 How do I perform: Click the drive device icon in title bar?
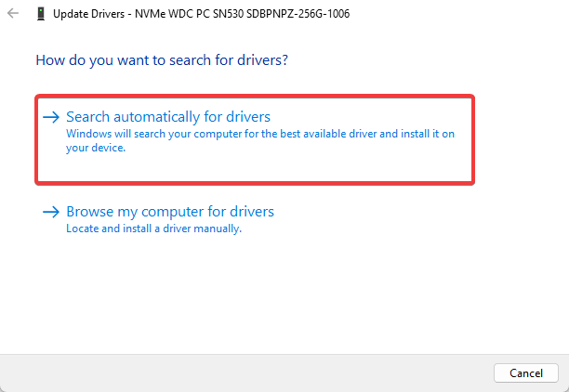(39, 15)
